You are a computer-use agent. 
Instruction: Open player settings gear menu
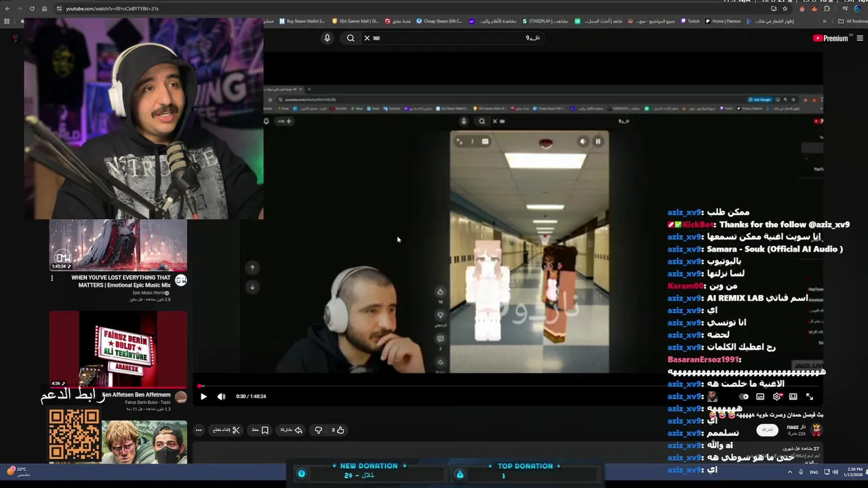pyautogui.click(x=776, y=396)
